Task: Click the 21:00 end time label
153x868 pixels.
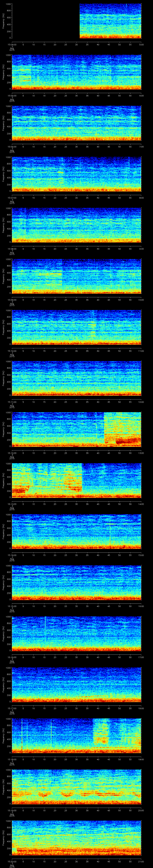Action: pos(141,861)
